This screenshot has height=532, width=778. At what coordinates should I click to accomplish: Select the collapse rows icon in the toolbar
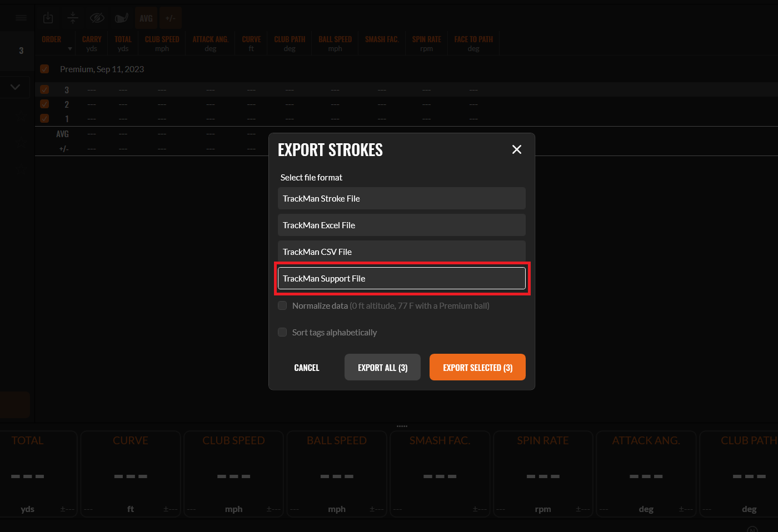tap(72, 18)
